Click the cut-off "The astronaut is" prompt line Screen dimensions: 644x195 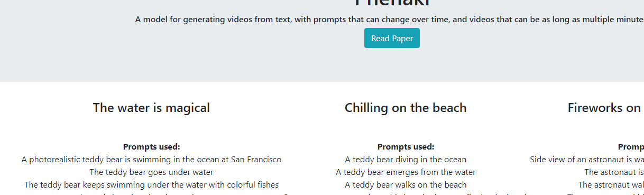614,172
